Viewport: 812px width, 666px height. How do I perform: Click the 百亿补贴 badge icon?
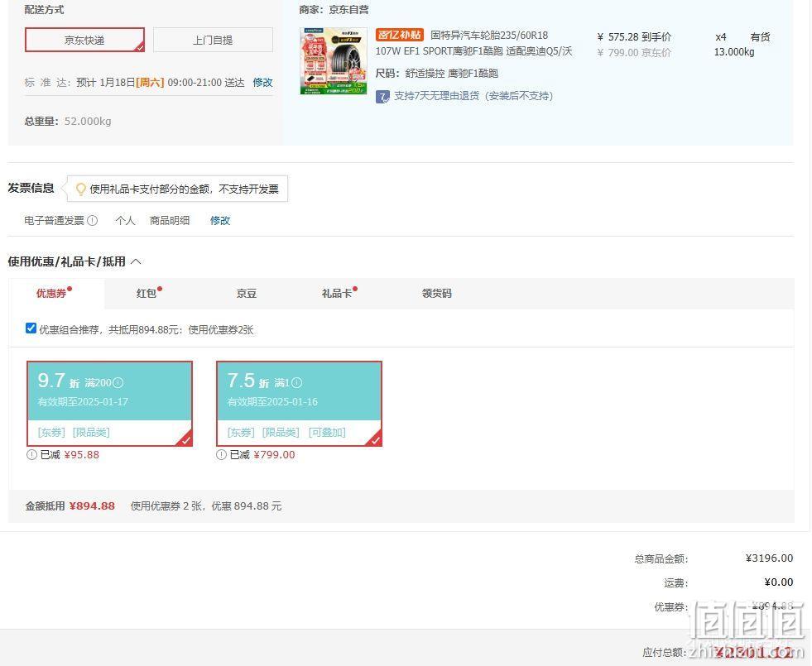pyautogui.click(x=399, y=35)
